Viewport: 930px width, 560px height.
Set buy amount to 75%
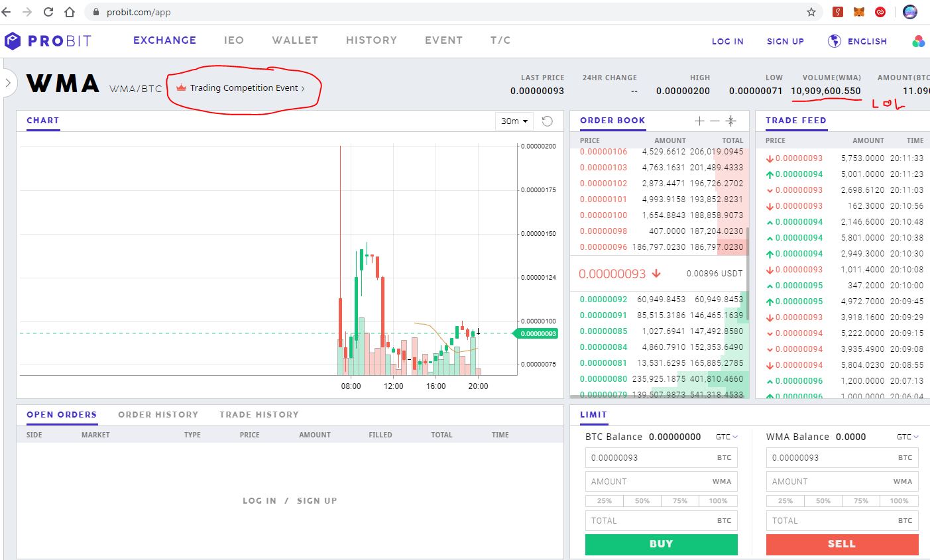(680, 501)
